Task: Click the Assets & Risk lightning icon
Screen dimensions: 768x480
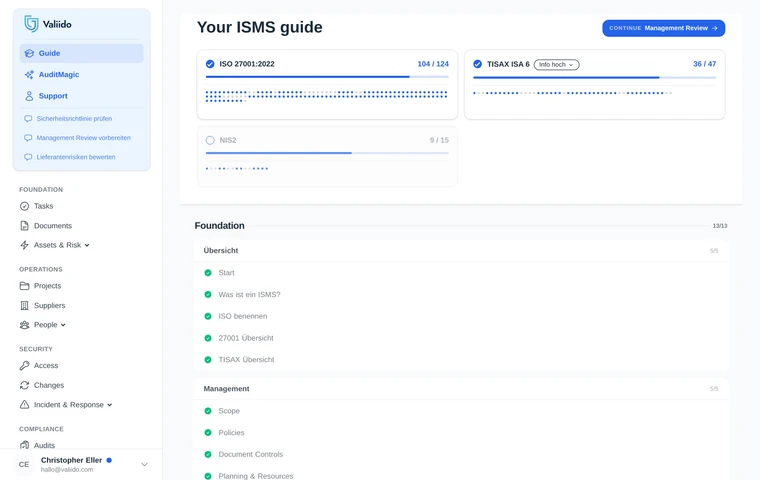Action: tap(24, 245)
